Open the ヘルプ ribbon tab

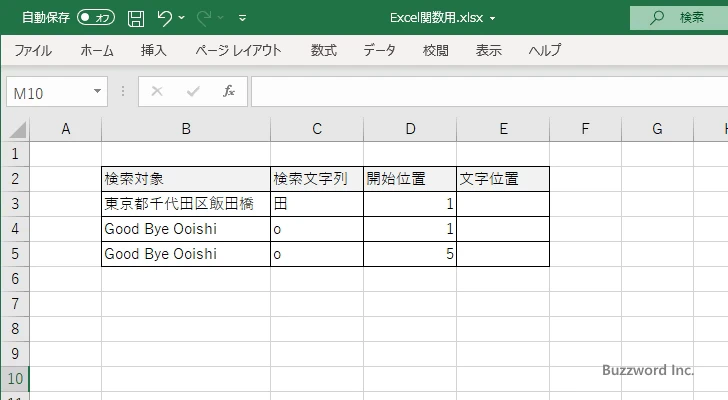545,50
